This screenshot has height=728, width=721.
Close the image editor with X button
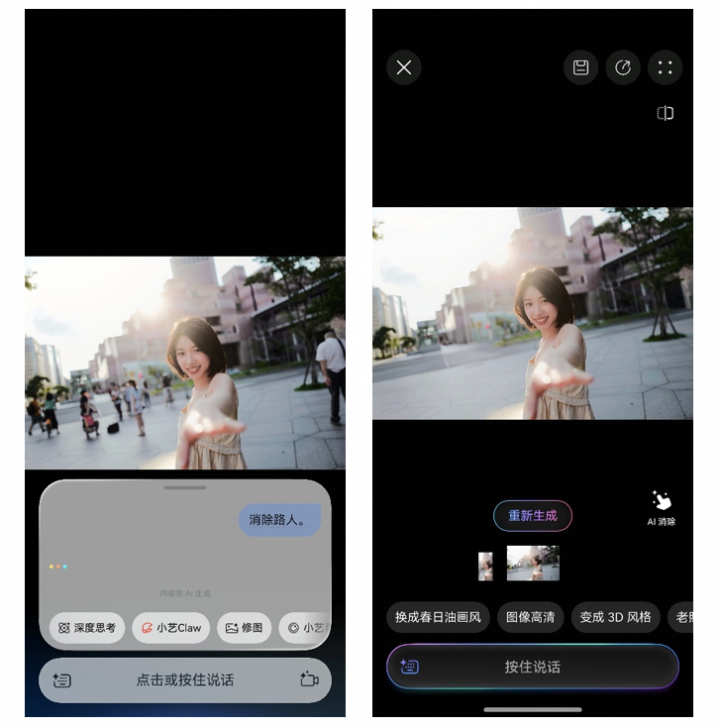tap(403, 67)
